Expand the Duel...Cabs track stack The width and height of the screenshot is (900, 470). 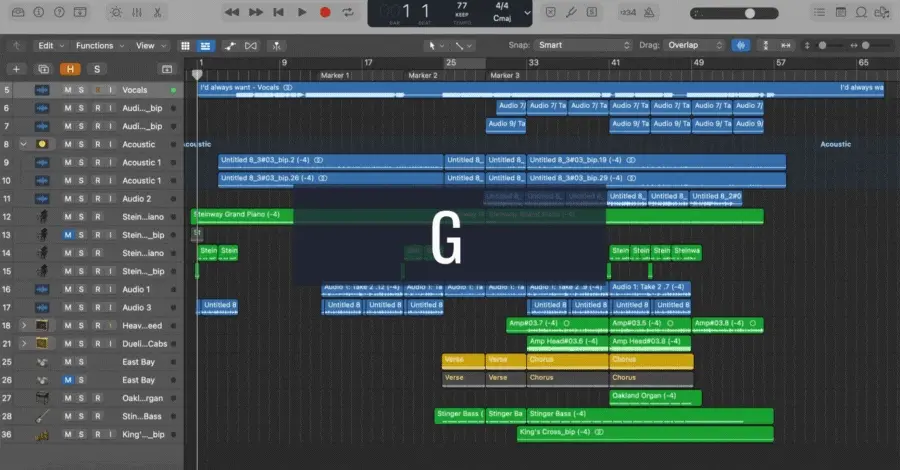pos(24,344)
